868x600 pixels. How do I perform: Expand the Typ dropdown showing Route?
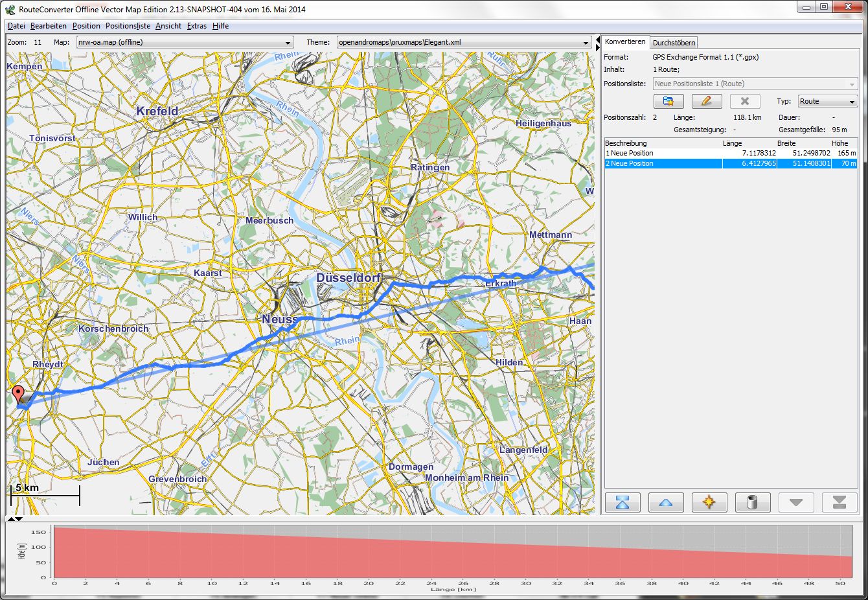point(827,102)
